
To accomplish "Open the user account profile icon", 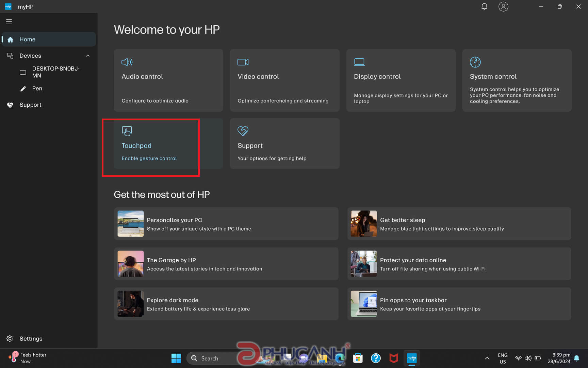I will tap(503, 6).
